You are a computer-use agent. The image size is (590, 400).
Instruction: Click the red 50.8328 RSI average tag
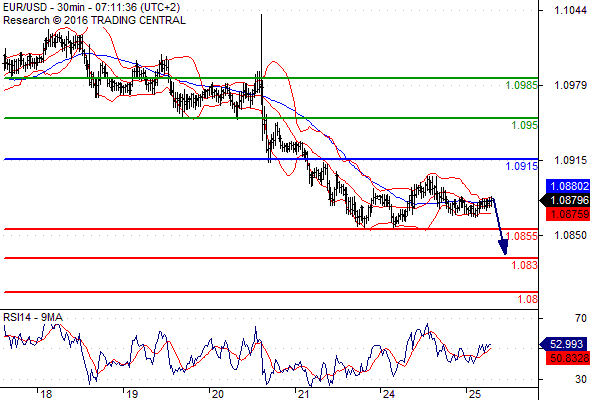pyautogui.click(x=568, y=358)
